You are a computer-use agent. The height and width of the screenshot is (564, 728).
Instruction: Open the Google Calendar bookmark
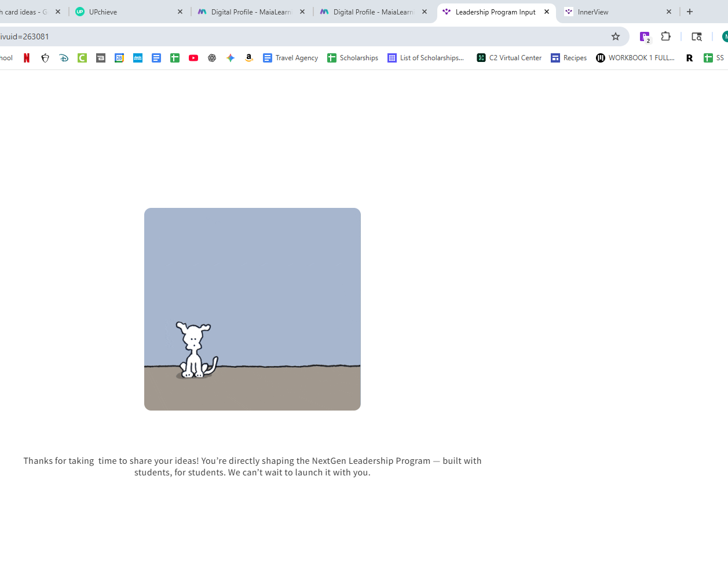(x=119, y=58)
